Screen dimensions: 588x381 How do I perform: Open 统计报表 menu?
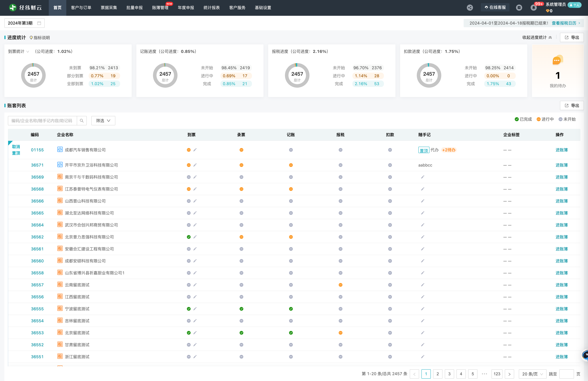[x=212, y=8]
